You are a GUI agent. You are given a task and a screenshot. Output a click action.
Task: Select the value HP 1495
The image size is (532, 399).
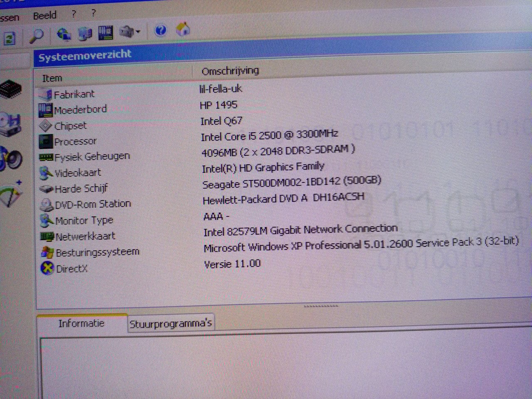click(x=219, y=105)
